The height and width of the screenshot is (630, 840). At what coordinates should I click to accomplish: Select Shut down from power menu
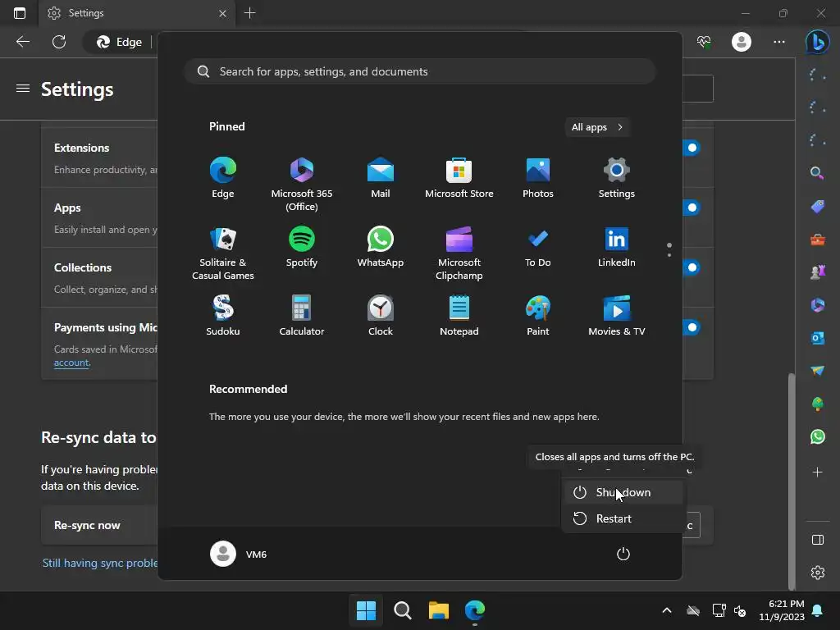(x=623, y=492)
